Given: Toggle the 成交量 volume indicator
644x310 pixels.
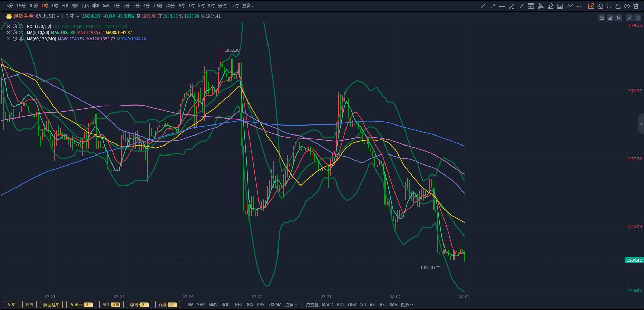Looking at the screenshot, I should tap(312, 305).
